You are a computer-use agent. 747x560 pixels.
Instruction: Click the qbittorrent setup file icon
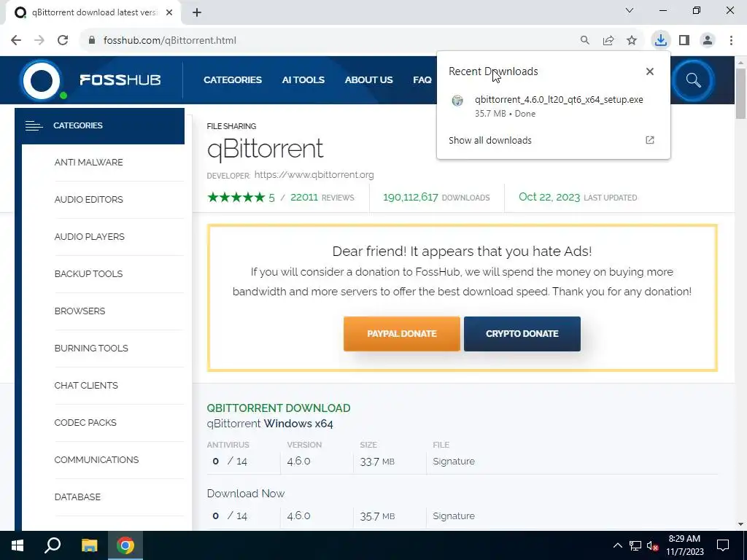pyautogui.click(x=457, y=101)
